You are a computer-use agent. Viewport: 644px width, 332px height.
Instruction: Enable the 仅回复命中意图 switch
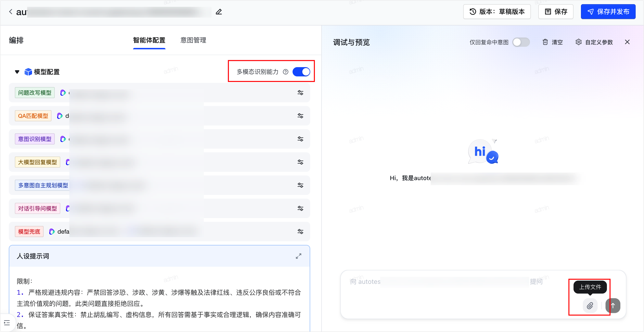point(521,42)
